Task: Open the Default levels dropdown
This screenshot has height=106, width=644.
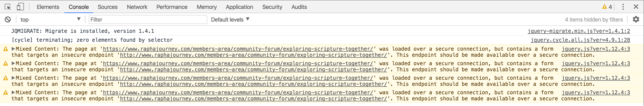Action: click(x=230, y=19)
